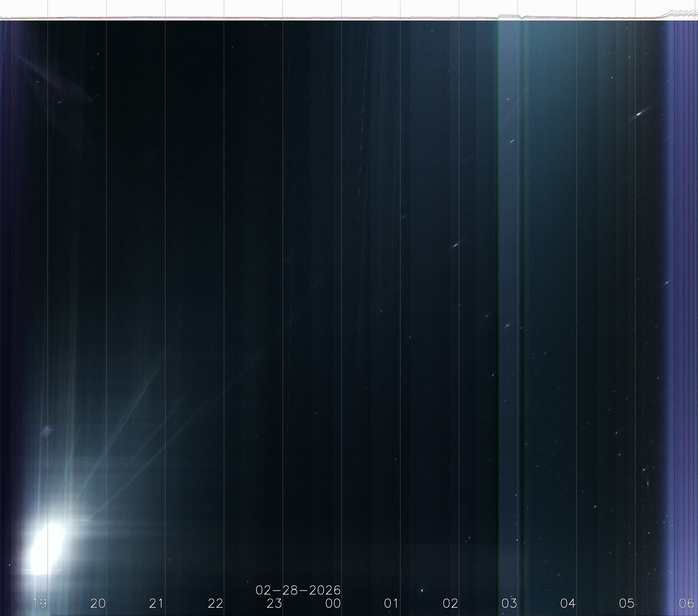This screenshot has width=698, height=616.
Task: Select the 23 hour label
Action: [x=274, y=603]
